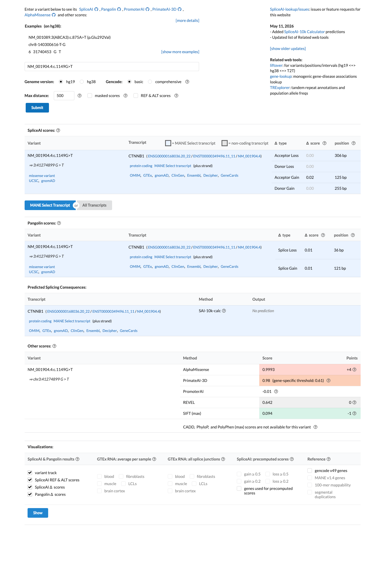Click help icon beside GTEx RNA average per sample
389x588 pixels.
[154, 459]
